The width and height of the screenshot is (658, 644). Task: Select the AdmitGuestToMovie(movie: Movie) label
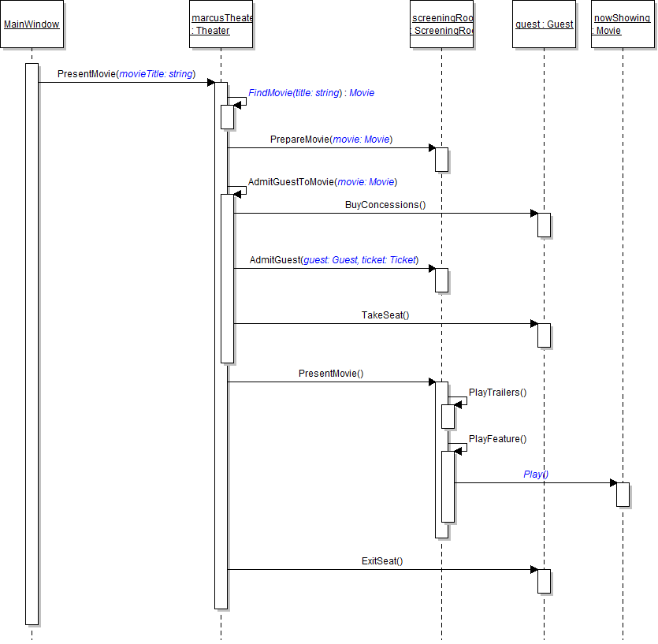(322, 182)
